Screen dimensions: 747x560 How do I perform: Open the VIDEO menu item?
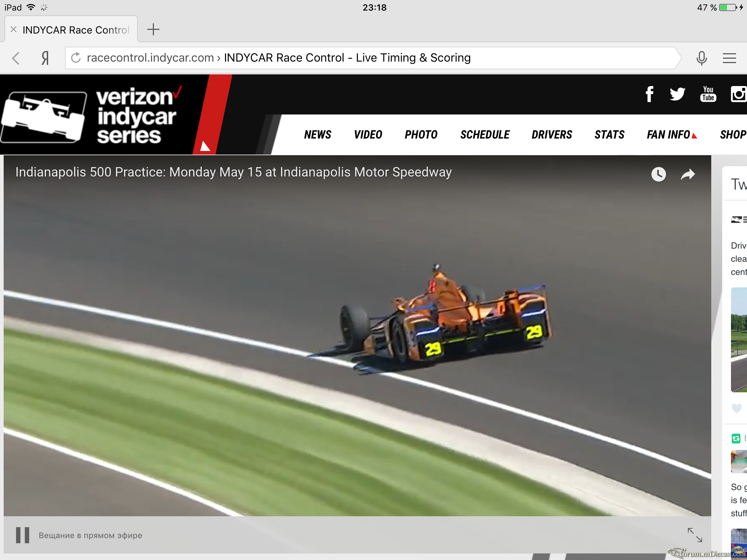[x=368, y=135]
